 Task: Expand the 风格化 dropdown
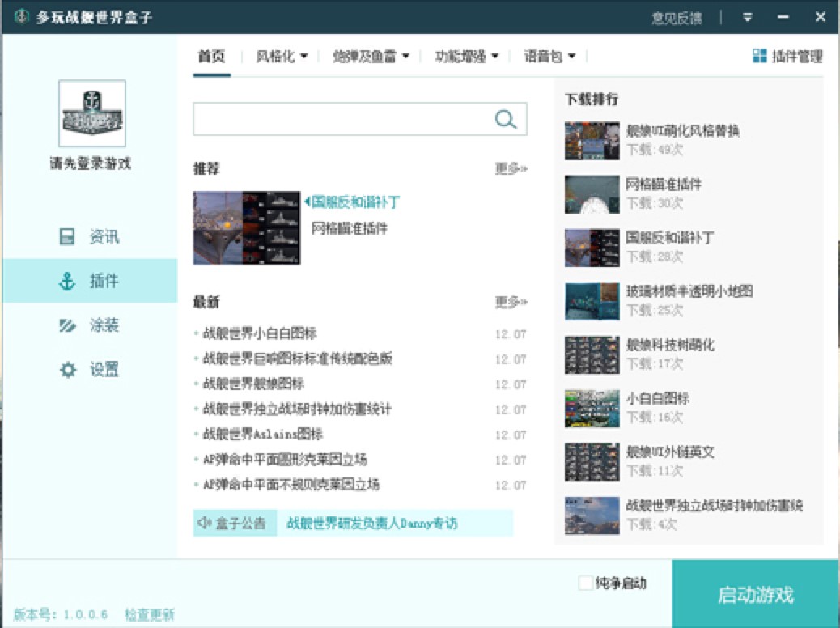point(282,57)
